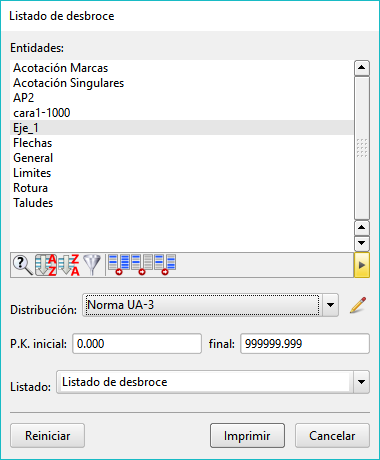Image resolution: width=380 pixels, height=460 pixels.
Task: Click the P.K. inicial input field
Action: coord(137,344)
